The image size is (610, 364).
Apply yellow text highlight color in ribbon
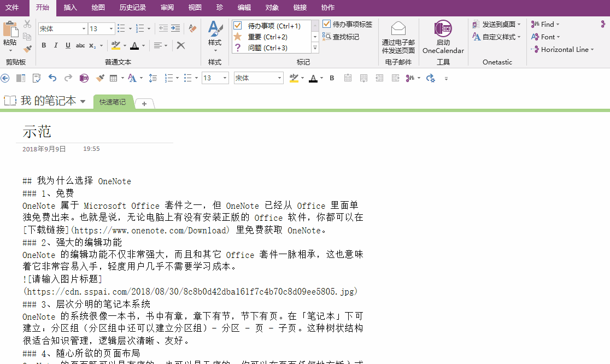pos(115,45)
